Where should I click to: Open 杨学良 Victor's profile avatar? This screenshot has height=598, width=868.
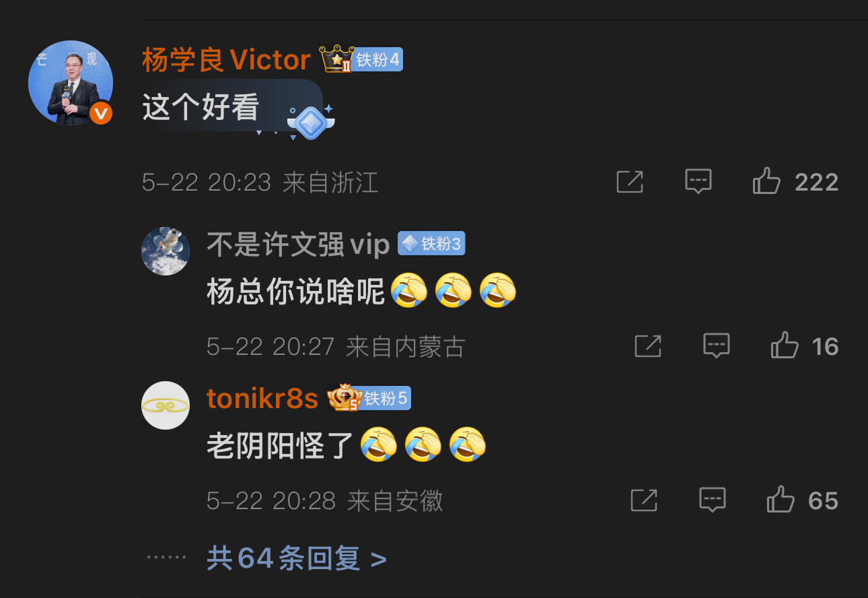click(x=70, y=83)
